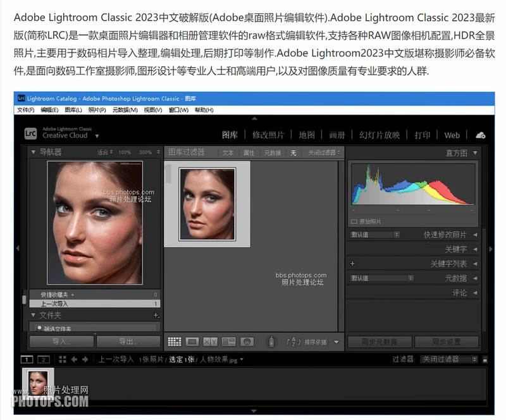Open the Edit menu
This screenshot has width=506, height=420.
[49, 110]
